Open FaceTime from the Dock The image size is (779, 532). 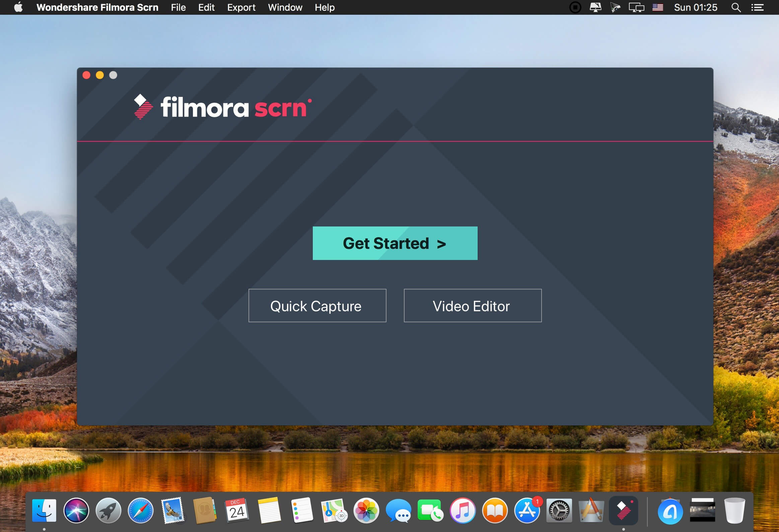point(430,511)
